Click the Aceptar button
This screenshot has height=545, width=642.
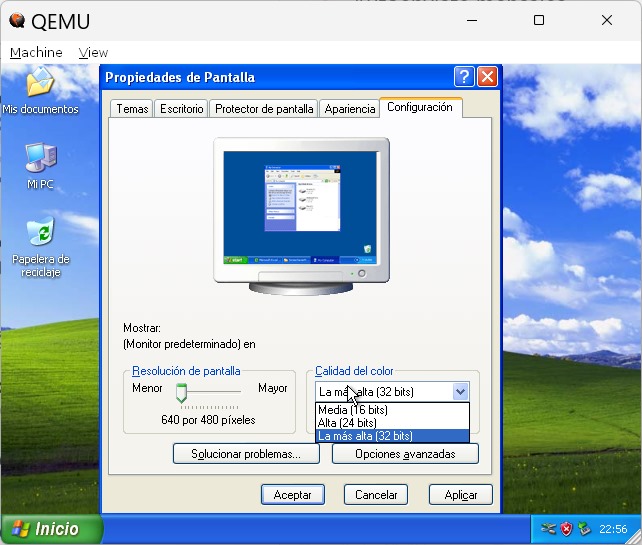[293, 495]
